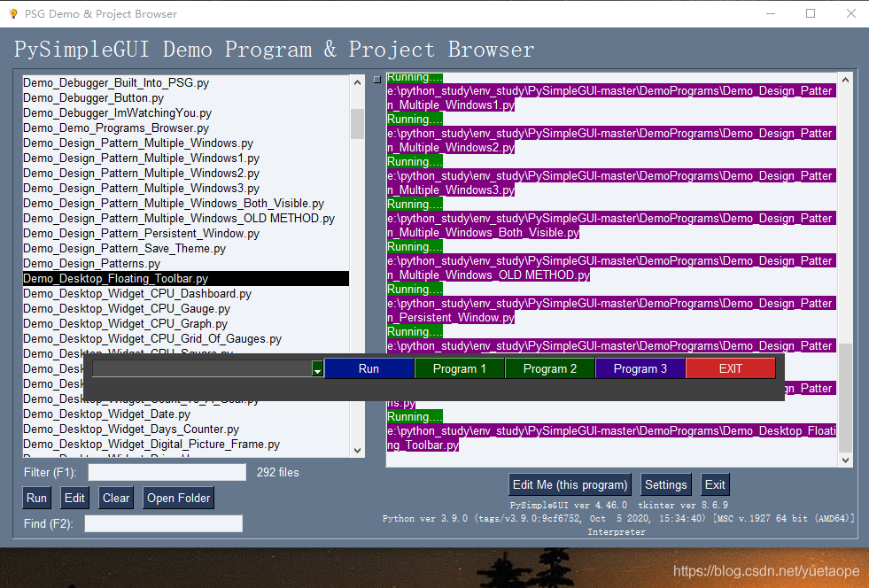Launch Program 1 from floating toolbar
Image resolution: width=869 pixels, height=588 pixels.
(460, 369)
